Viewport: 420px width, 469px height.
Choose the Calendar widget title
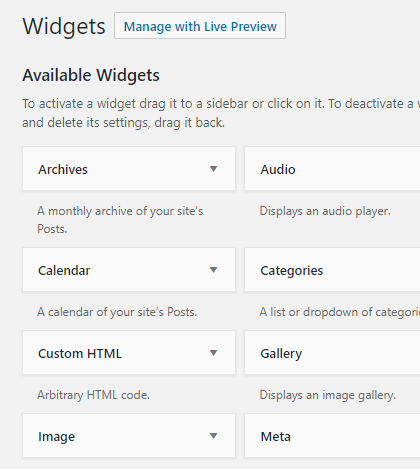[x=64, y=270]
